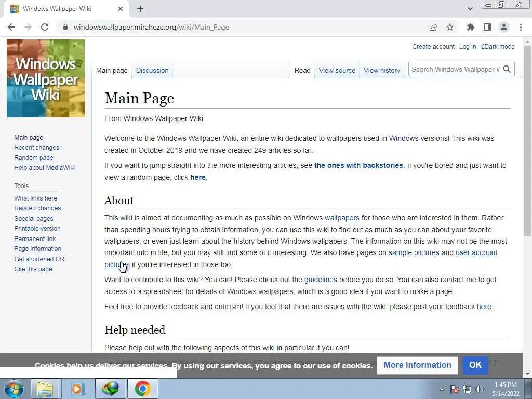This screenshot has width=532, height=399.
Task: Open the Extensions puzzle icon
Action: (470, 27)
